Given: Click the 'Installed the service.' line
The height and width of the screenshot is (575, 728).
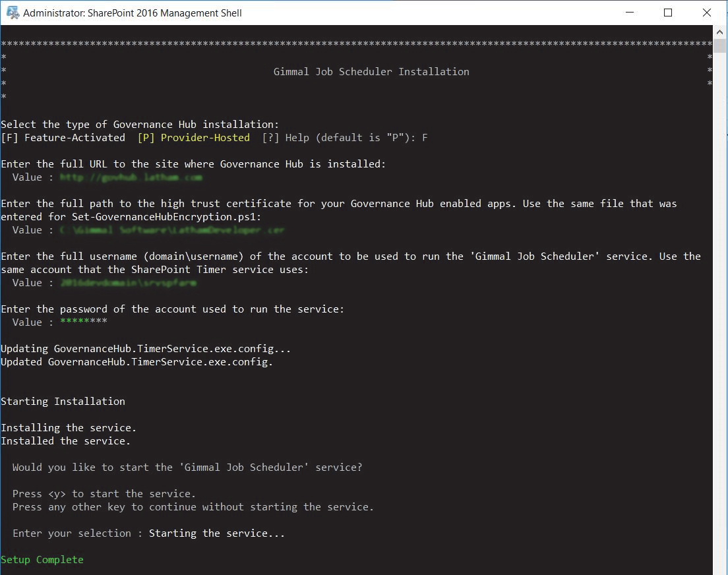Looking at the screenshot, I should [x=65, y=441].
